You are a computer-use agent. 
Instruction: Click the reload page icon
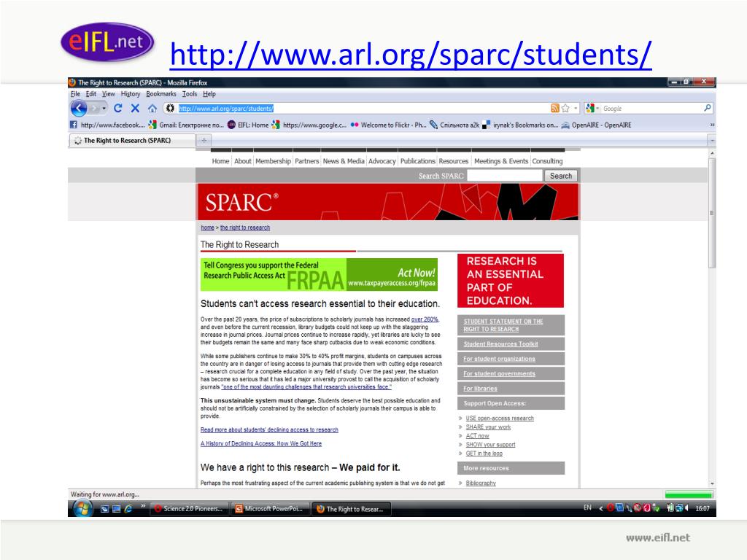(x=118, y=108)
